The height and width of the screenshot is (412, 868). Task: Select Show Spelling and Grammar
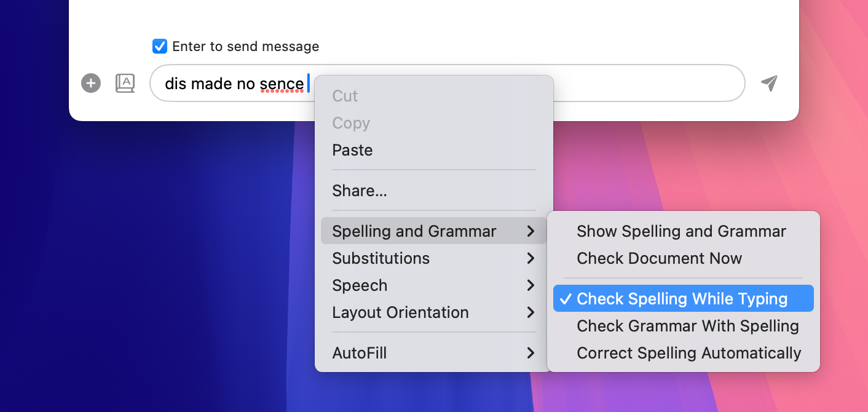(681, 231)
